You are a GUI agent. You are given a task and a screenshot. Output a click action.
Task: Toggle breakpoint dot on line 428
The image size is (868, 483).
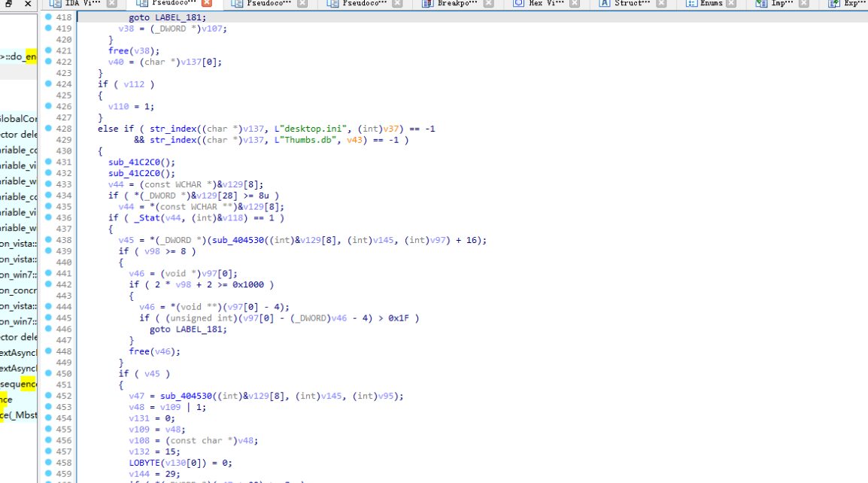[x=48, y=129]
